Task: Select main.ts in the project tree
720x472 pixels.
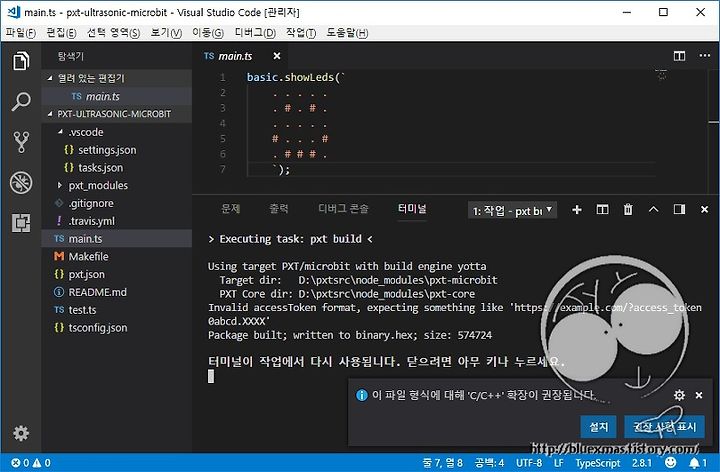Action: pyautogui.click(x=117, y=239)
